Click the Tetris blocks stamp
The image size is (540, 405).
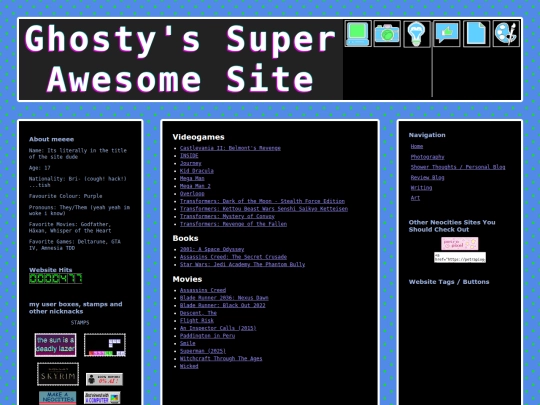[x=105, y=345]
